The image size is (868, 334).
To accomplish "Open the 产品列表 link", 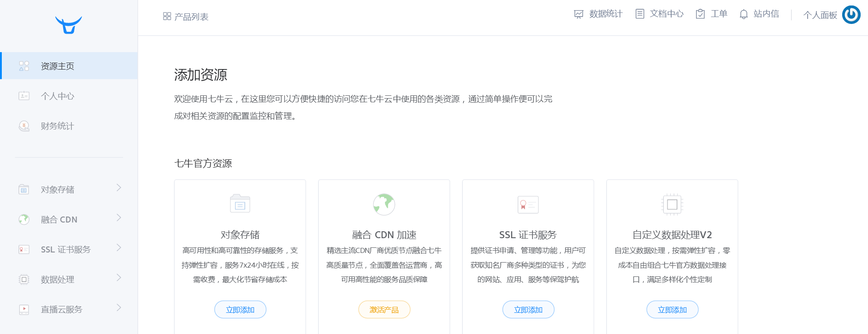I will click(191, 17).
